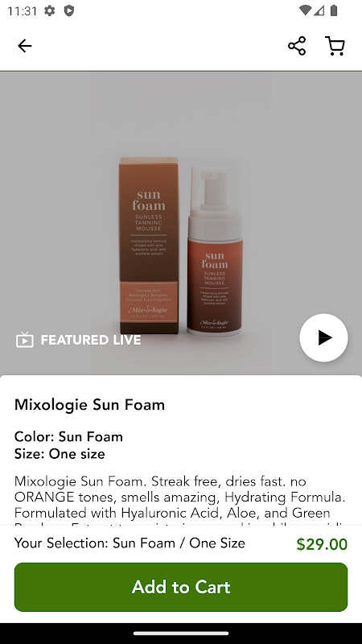Tap the back arrow icon
The width and height of the screenshot is (362, 644).
pyautogui.click(x=25, y=46)
